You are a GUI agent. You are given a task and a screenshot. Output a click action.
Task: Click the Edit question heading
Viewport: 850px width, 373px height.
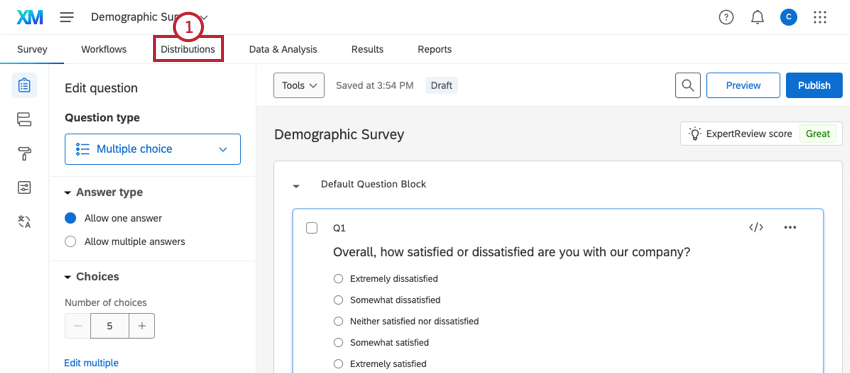tap(101, 88)
